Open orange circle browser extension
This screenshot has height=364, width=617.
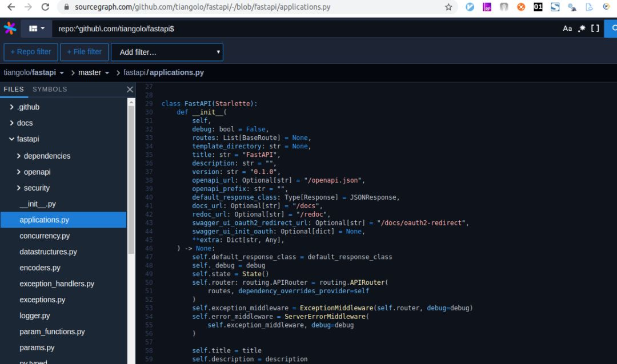coord(521,7)
